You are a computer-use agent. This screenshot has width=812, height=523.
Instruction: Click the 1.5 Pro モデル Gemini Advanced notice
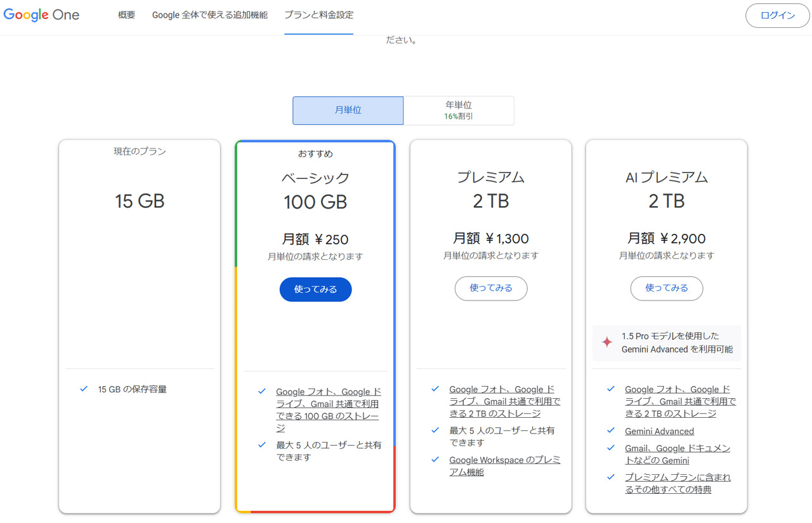point(667,343)
